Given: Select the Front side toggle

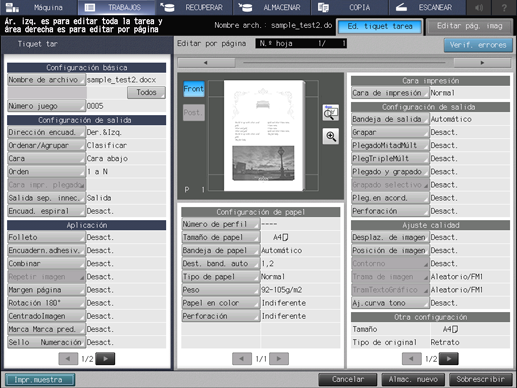Looking at the screenshot, I should 194,89.
